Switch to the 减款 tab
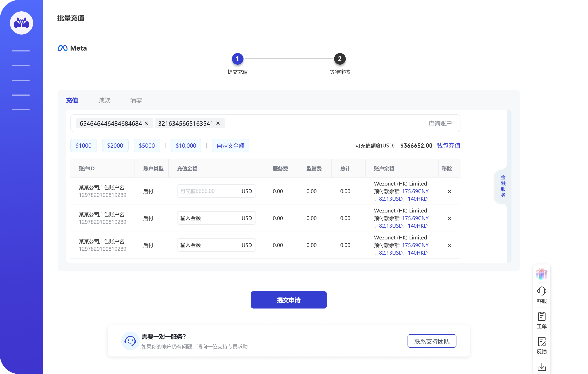This screenshot has height=374, width=588. coord(104,100)
